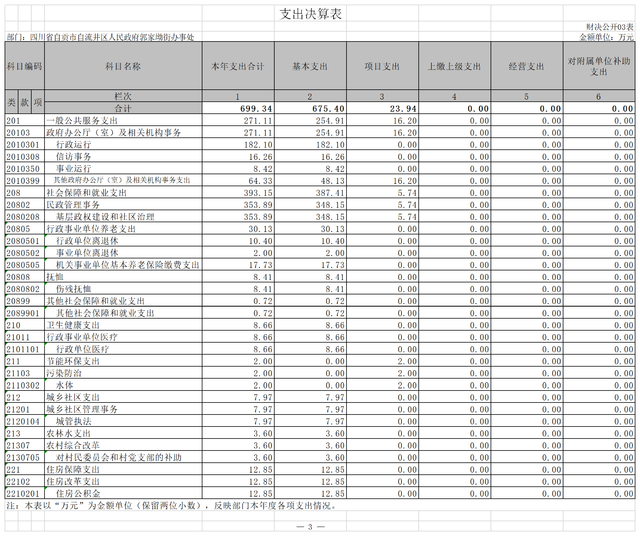Screen dimensions: 640x536
Task: Select the total project expenditure 23.94
Action: click(403, 109)
